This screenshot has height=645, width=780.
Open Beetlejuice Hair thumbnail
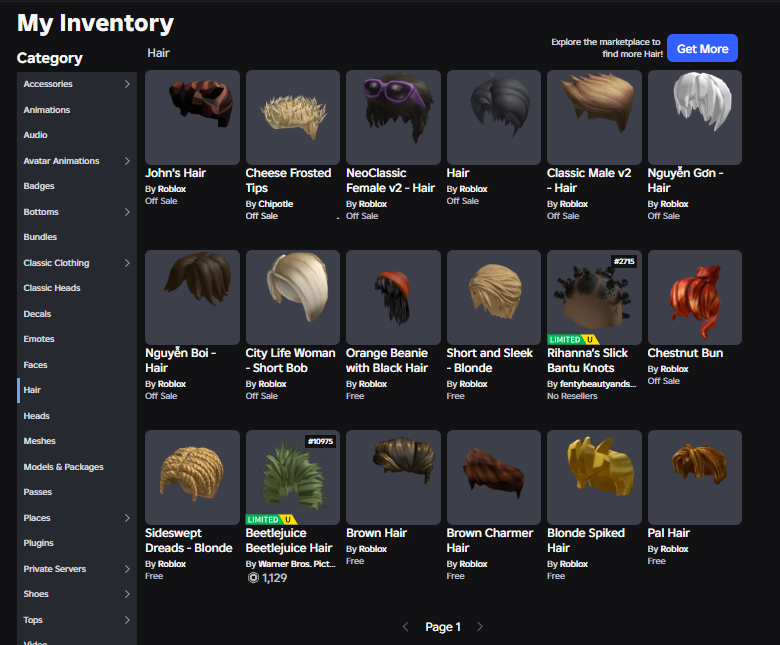pos(292,477)
